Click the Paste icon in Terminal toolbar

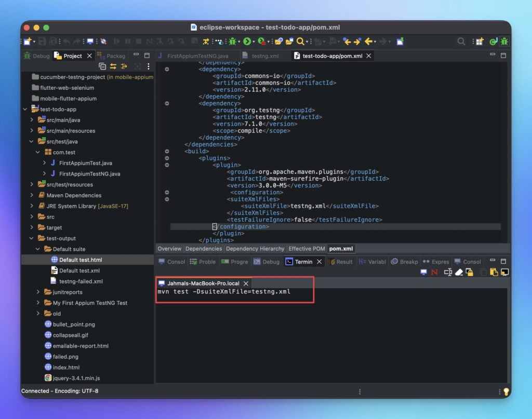pyautogui.click(x=494, y=272)
